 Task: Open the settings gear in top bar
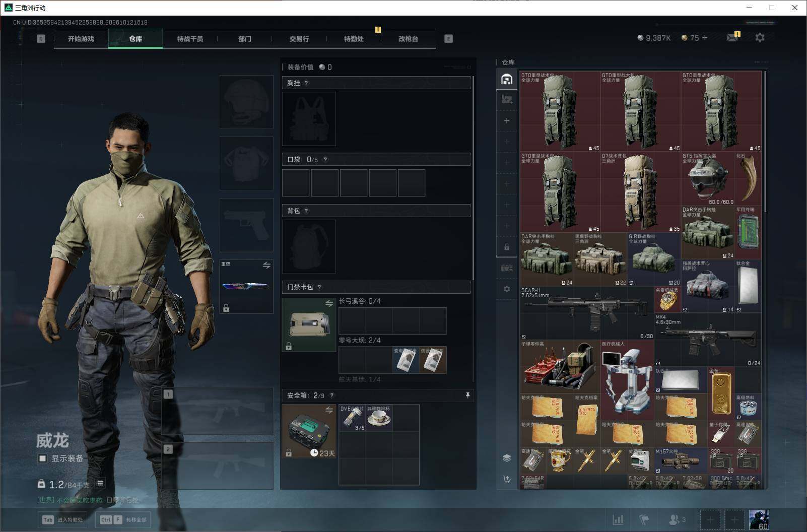coord(760,38)
